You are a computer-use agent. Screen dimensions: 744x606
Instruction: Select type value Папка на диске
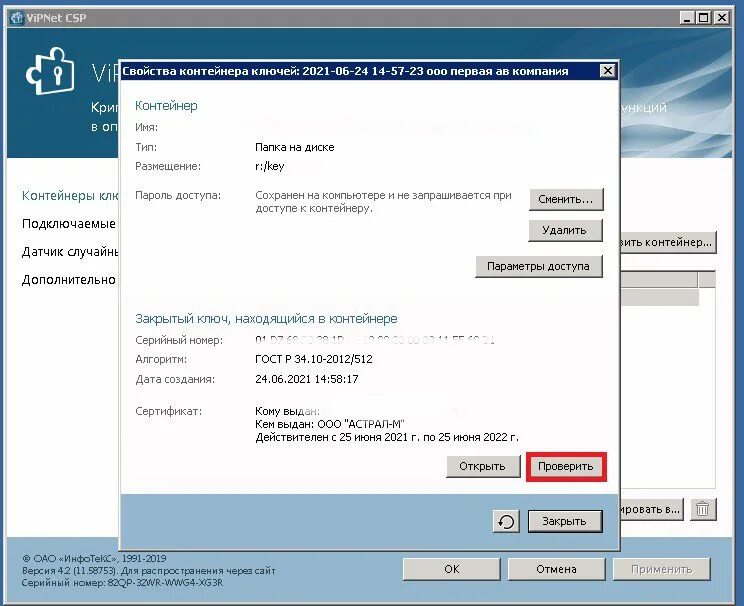tap(295, 147)
